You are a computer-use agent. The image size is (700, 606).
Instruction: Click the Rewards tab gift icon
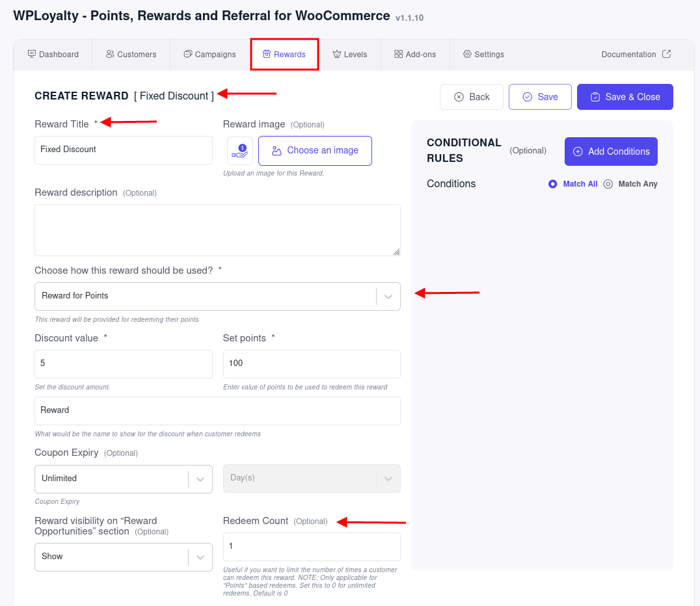[x=267, y=54]
